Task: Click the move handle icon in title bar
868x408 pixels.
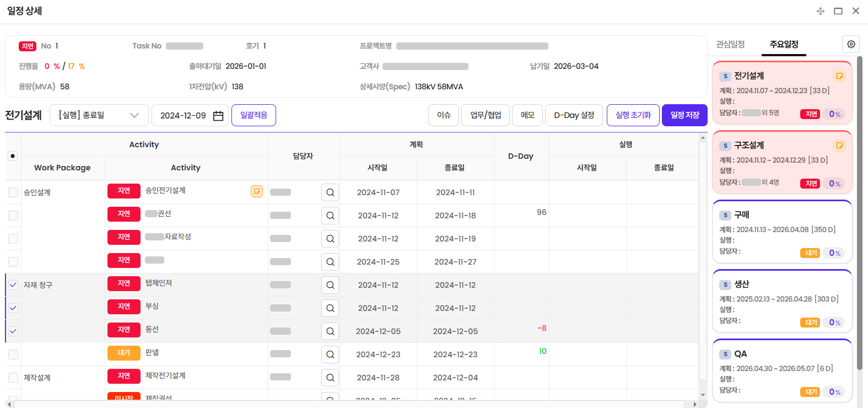Action: tap(821, 11)
